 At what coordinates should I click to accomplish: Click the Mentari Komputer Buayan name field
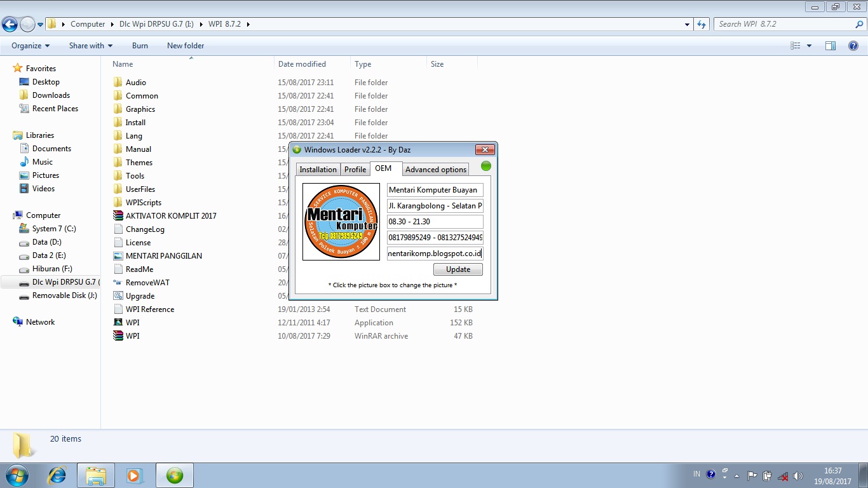tap(435, 190)
